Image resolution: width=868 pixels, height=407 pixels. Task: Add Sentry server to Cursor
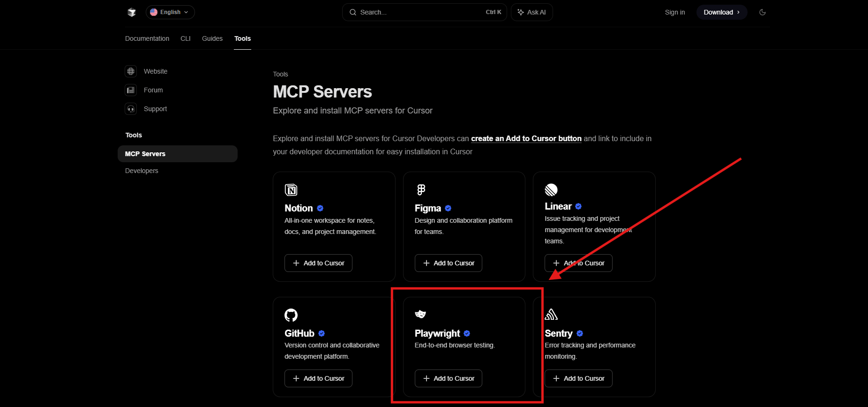click(578, 378)
